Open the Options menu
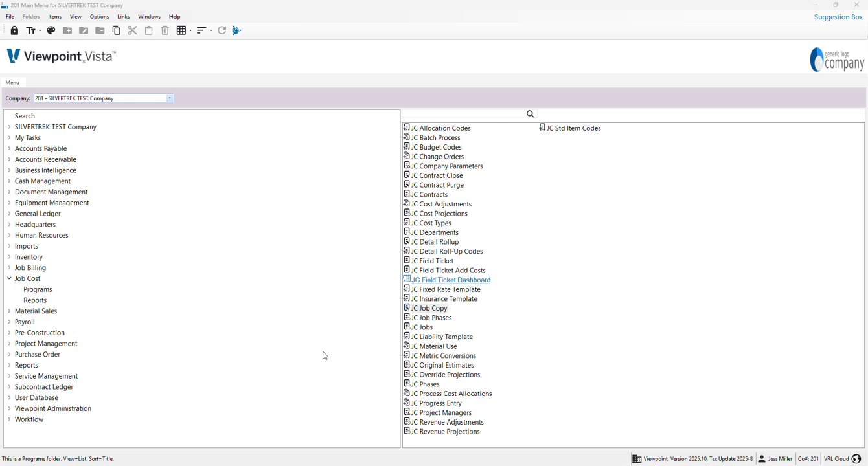 click(x=99, y=17)
